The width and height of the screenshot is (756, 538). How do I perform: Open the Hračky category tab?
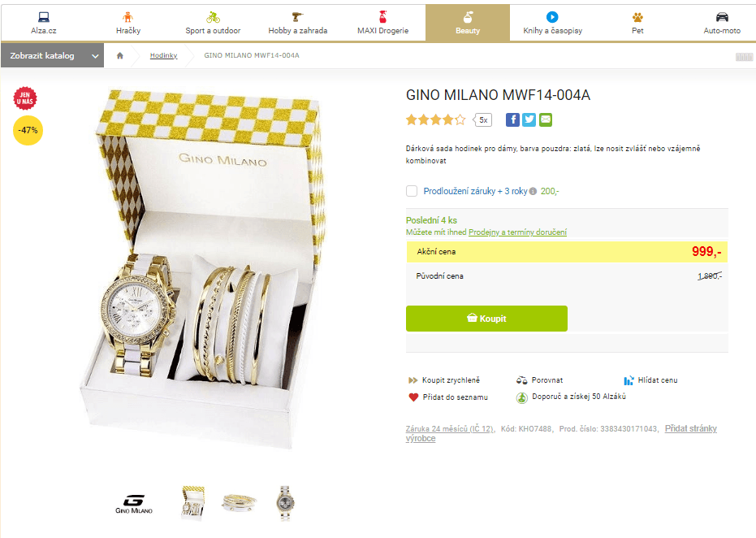click(x=127, y=23)
